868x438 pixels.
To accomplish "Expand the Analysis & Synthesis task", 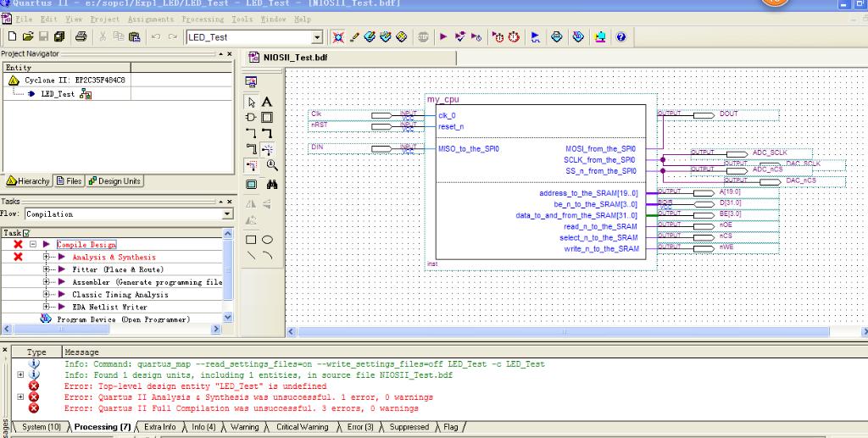I will click(47, 258).
